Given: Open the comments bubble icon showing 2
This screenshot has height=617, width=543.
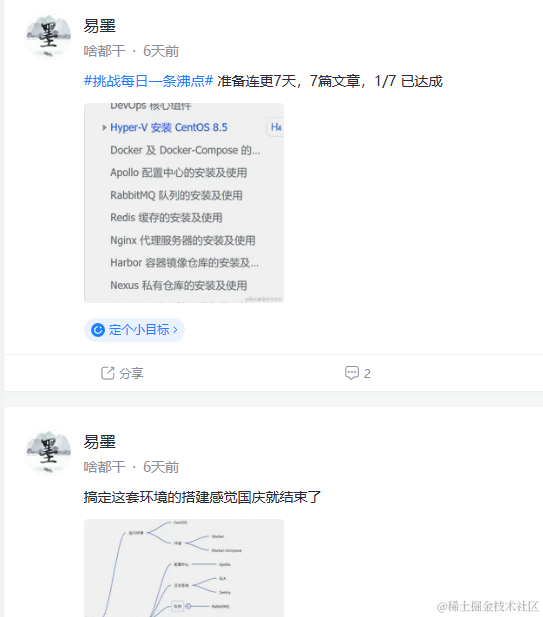Looking at the screenshot, I should click(x=352, y=373).
